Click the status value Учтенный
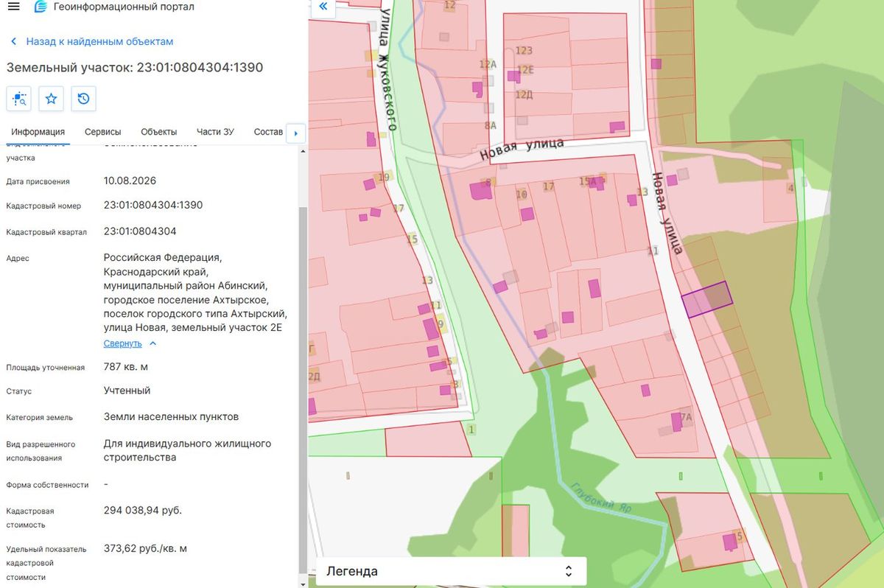The image size is (884, 588). point(127,391)
